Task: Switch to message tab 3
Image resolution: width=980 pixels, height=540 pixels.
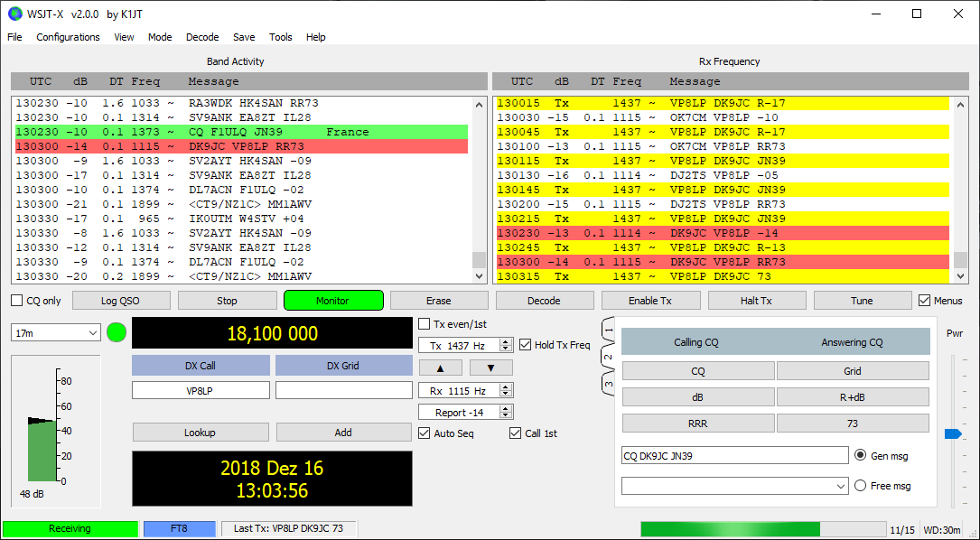Action: pos(610,384)
